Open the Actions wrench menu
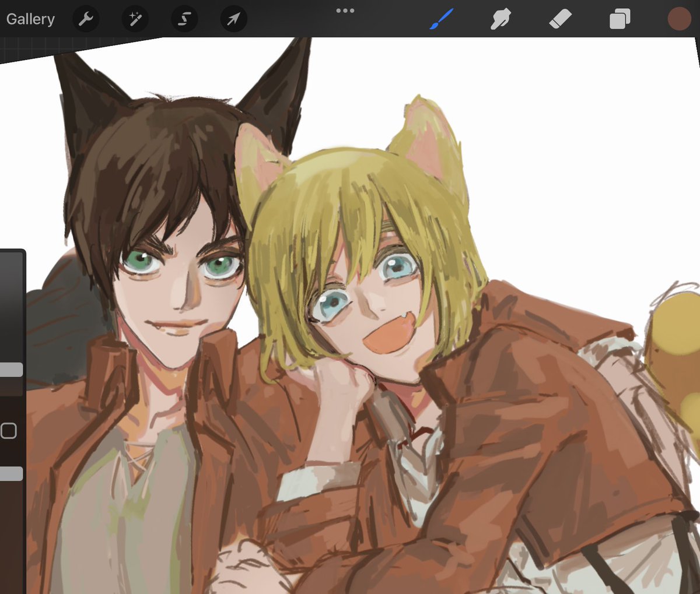Viewport: 700px width, 594px height. (86, 19)
